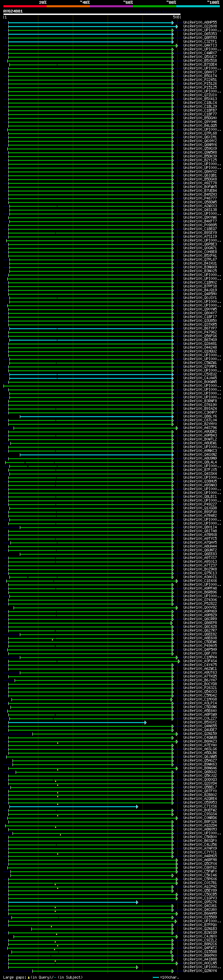Click the arrowhead ending the UniRef100_B5XGY2 bar
This screenshot has height=980, width=223.
coord(145,722)
